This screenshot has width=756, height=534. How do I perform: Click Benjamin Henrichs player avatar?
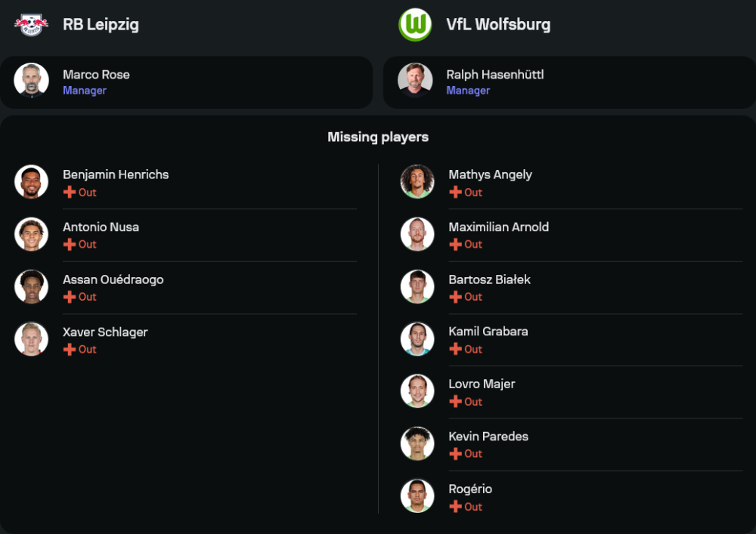31,182
